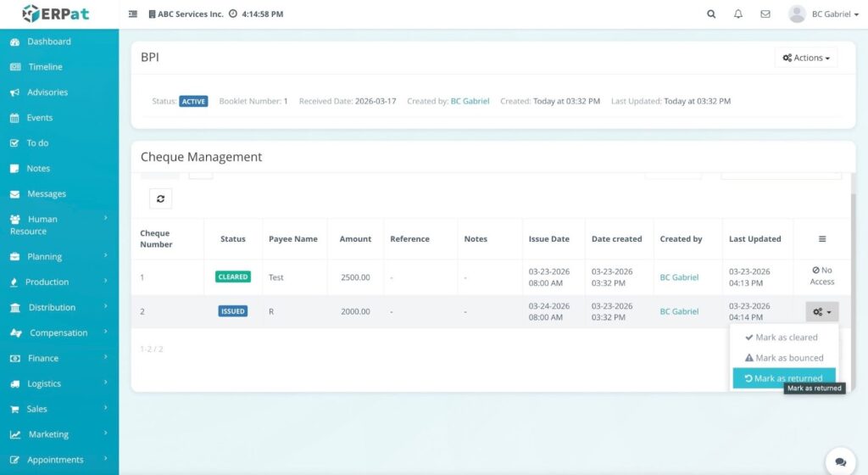Toggle sidebar with hamburger icon
The width and height of the screenshot is (868, 475).
(133, 14)
